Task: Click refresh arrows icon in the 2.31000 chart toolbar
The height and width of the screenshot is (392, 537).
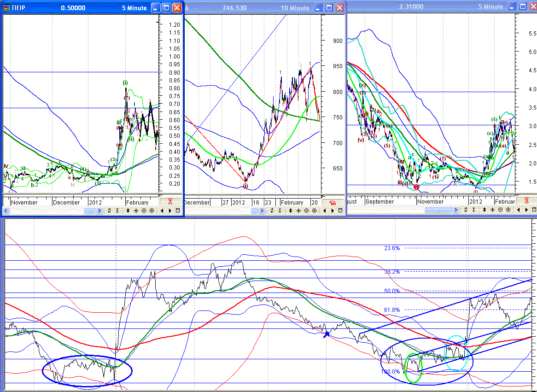Action: pos(466,210)
